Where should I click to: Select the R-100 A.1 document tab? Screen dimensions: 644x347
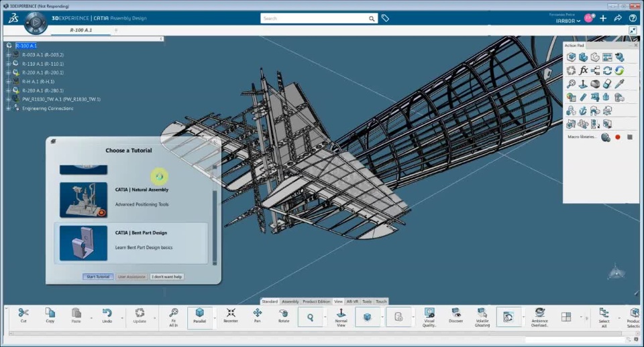81,30
